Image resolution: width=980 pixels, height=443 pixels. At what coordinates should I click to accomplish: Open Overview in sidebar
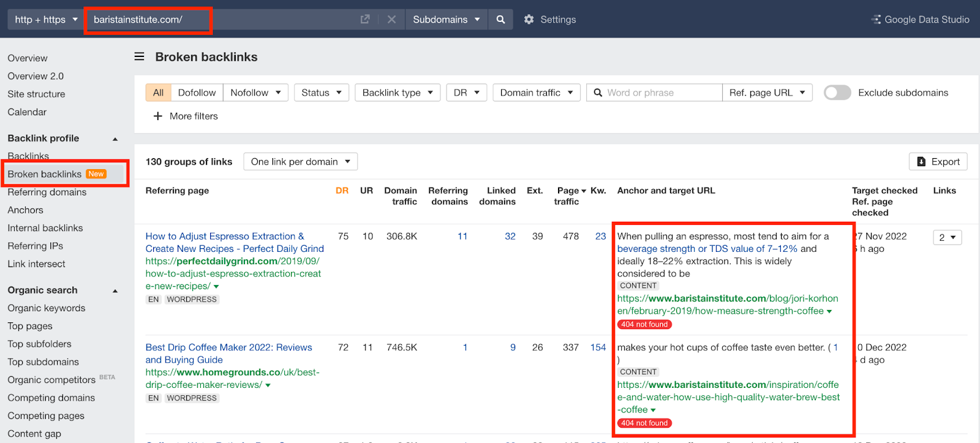point(28,58)
